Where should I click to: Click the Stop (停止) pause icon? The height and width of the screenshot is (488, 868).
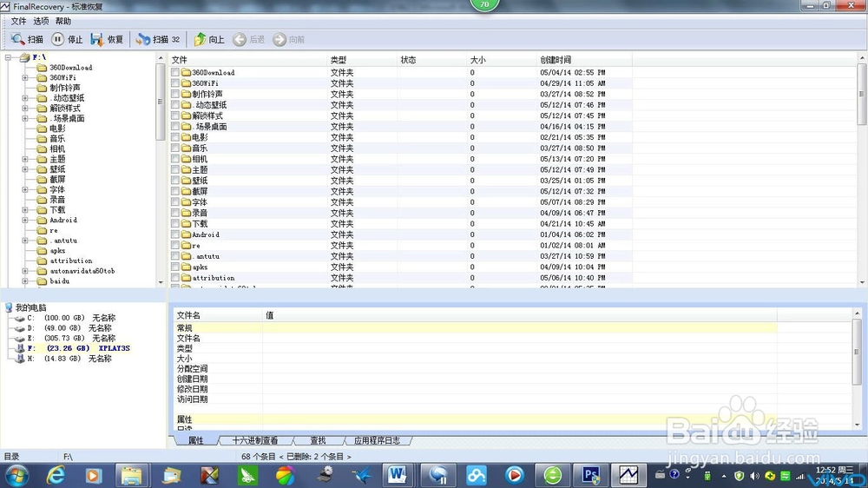click(x=57, y=39)
